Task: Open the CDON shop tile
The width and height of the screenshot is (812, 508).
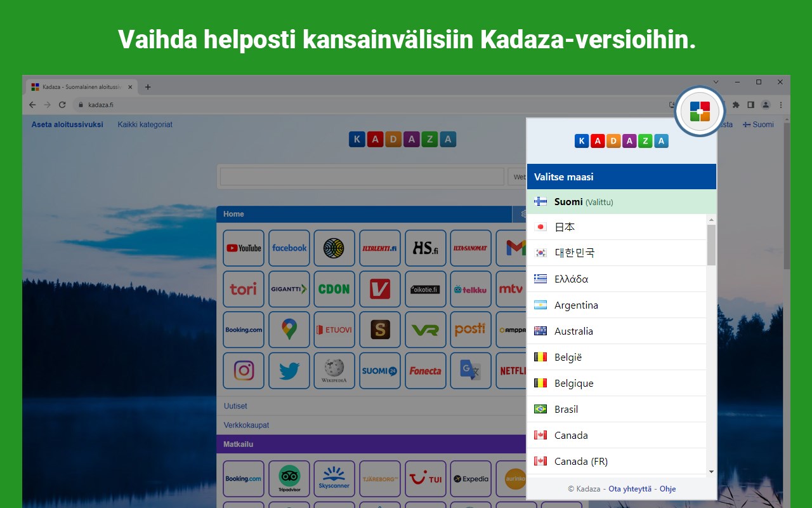Action: point(334,289)
